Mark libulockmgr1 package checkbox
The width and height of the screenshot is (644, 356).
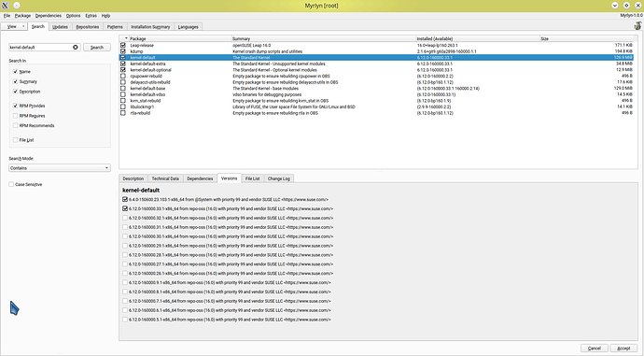tap(123, 107)
